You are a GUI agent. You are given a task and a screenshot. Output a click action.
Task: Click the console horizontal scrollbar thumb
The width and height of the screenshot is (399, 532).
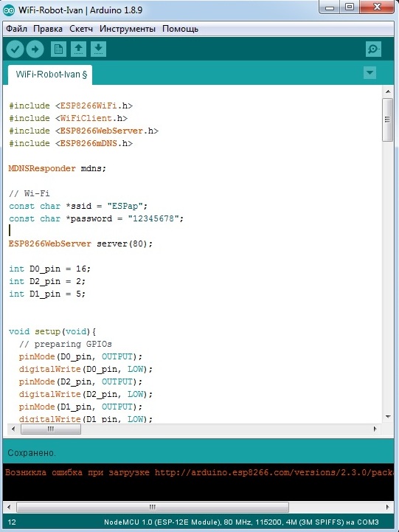tap(153, 507)
